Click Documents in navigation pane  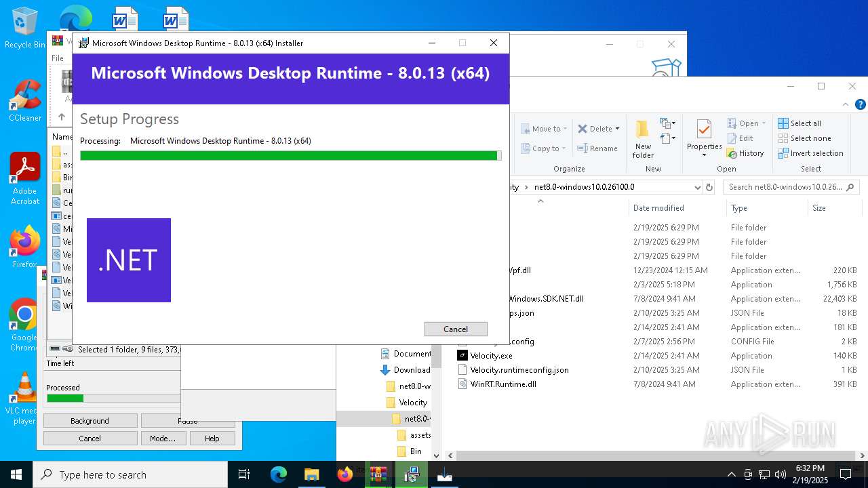click(406, 354)
